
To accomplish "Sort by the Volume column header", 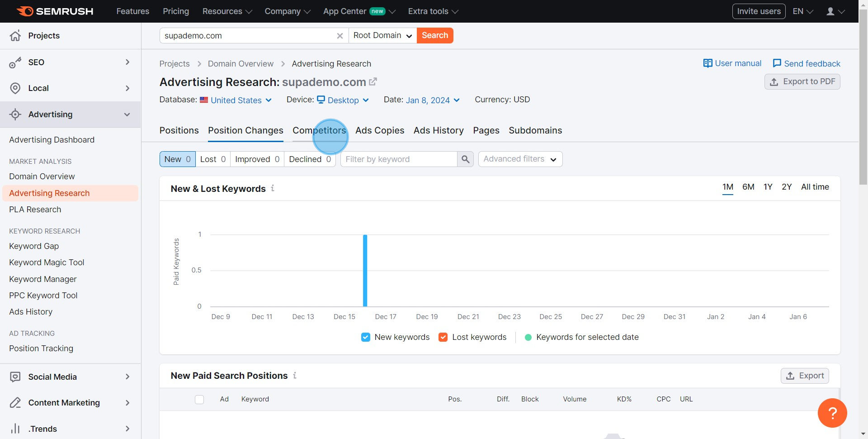I will (575, 399).
